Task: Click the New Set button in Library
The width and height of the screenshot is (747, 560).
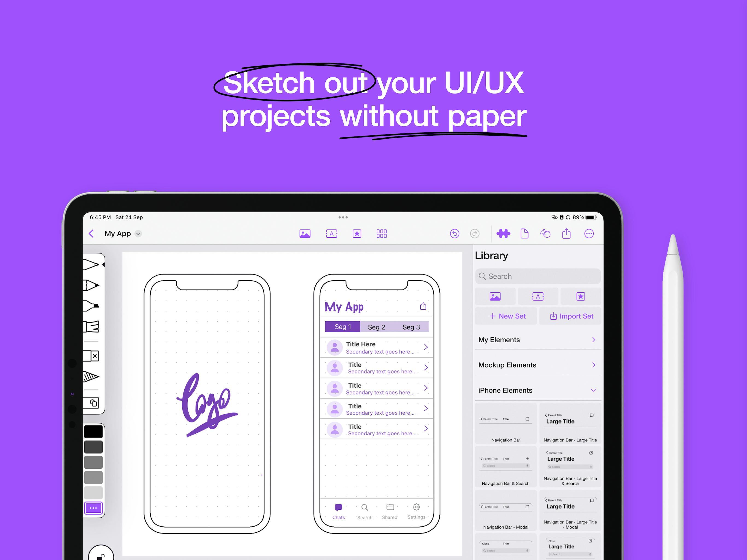Action: [507, 316]
